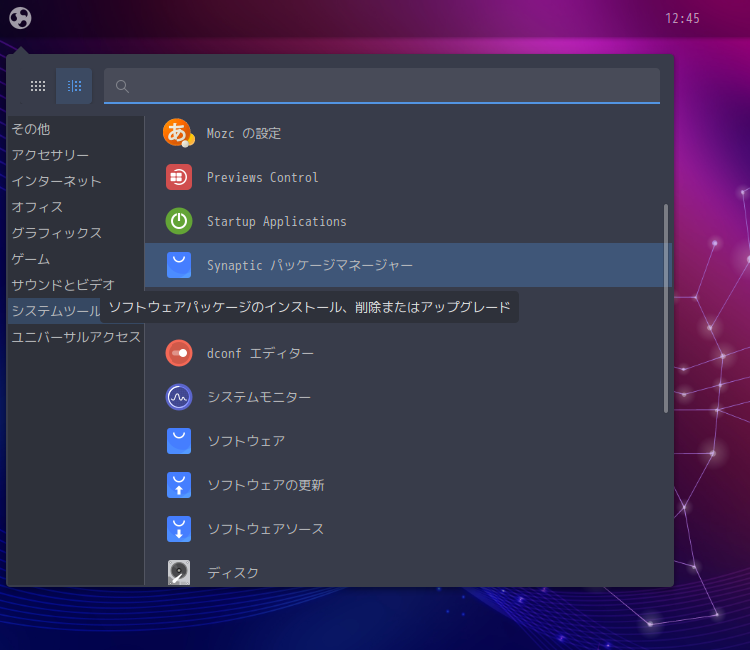The height and width of the screenshot is (650, 750).
Task: Launch ソフトウェア entry
Action: tap(408, 441)
